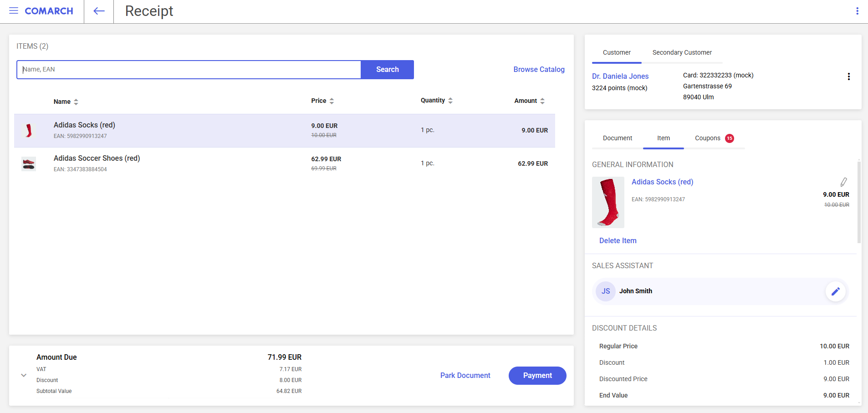Edit sales assistant John Smith
868x413 pixels.
(835, 291)
